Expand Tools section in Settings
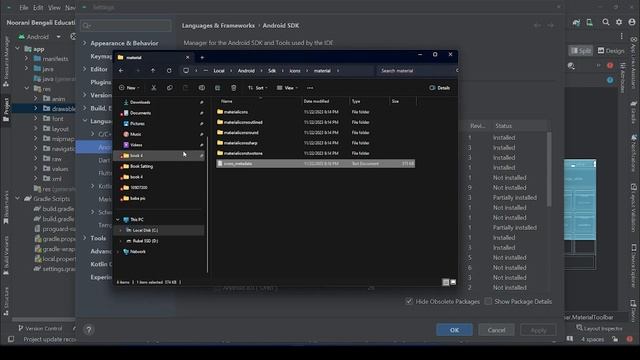Viewport: 640px width, 360px height. pos(85,238)
